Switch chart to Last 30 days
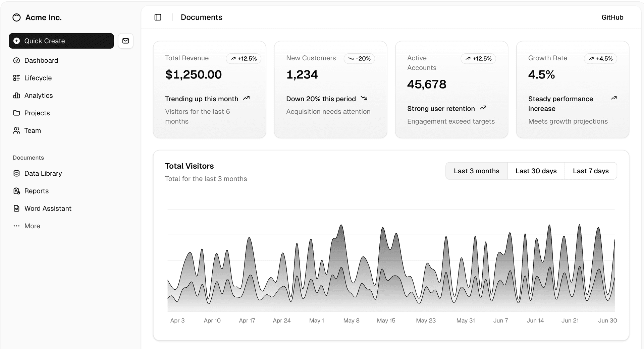This screenshot has height=349, width=644. (x=536, y=171)
